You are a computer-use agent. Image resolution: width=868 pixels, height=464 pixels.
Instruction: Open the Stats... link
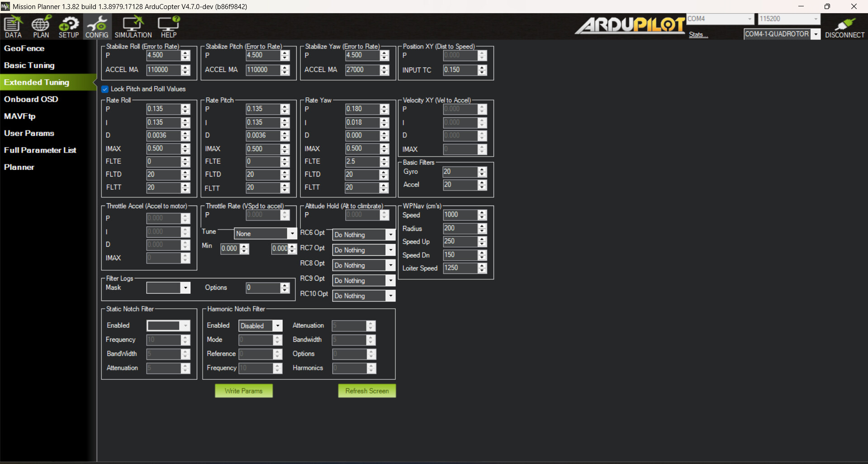pyautogui.click(x=698, y=35)
